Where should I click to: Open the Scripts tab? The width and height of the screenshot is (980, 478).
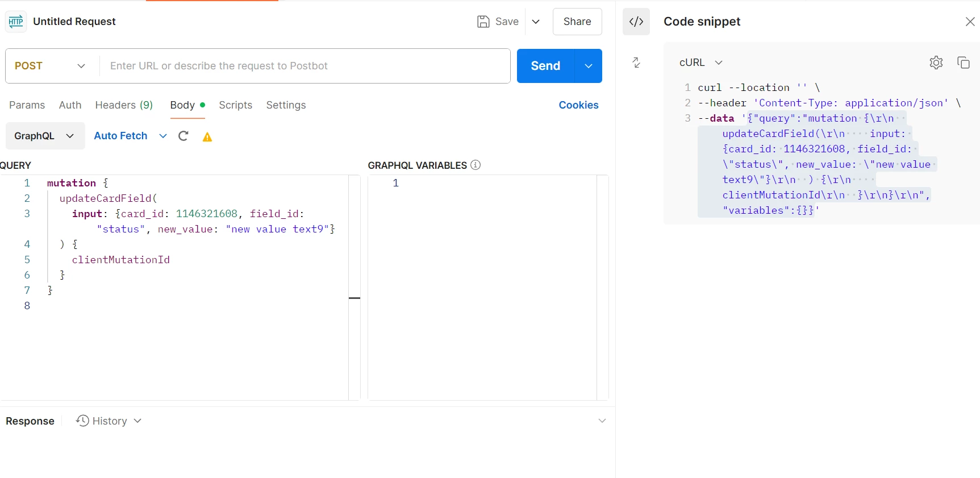(x=235, y=105)
